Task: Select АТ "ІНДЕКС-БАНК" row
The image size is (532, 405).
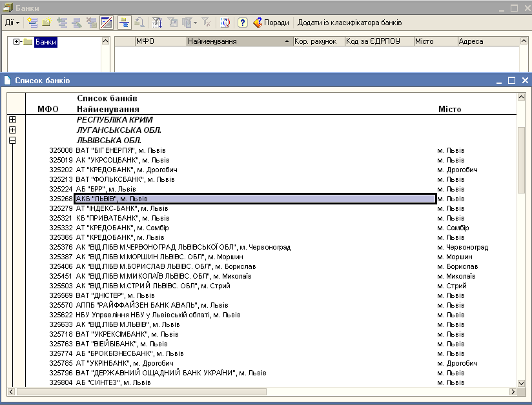Action: pyautogui.click(x=271, y=208)
